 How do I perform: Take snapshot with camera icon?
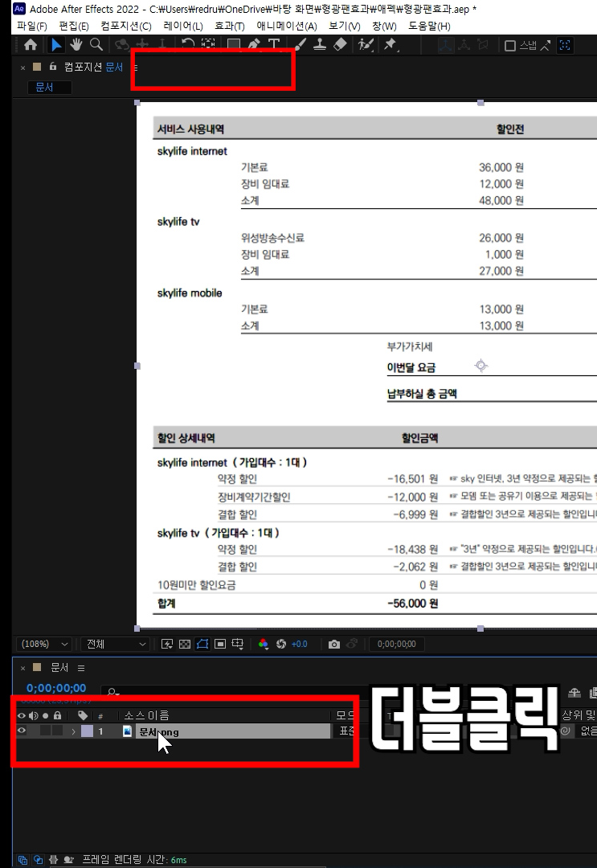(334, 644)
